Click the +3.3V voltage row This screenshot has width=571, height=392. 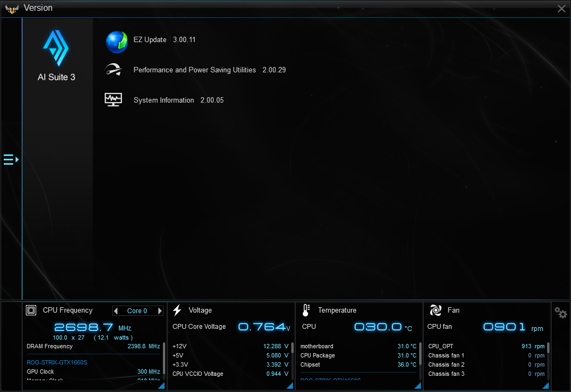pos(230,364)
